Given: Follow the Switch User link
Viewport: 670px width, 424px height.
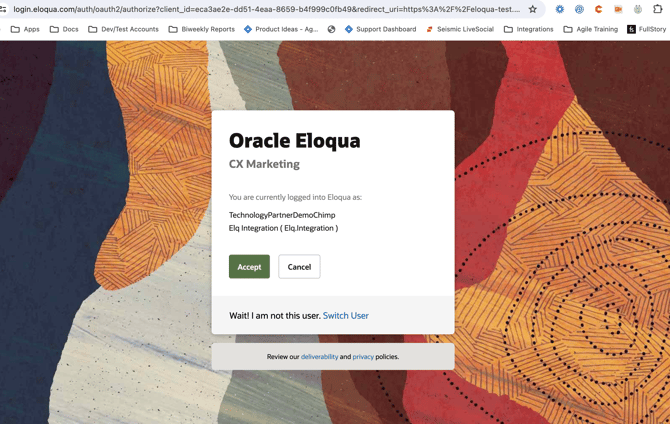Looking at the screenshot, I should (x=346, y=315).
